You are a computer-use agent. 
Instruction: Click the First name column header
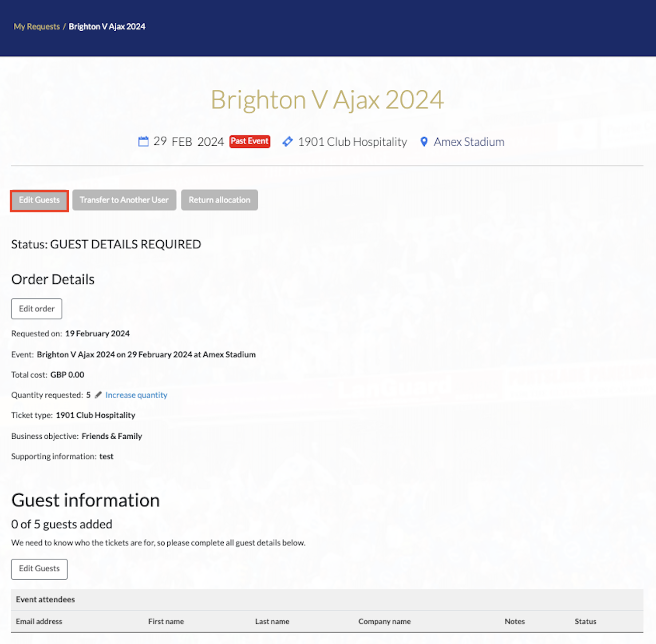coord(166,621)
